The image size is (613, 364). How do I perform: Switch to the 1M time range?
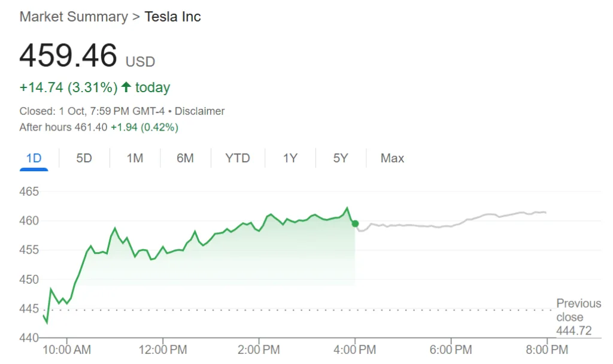(x=134, y=158)
